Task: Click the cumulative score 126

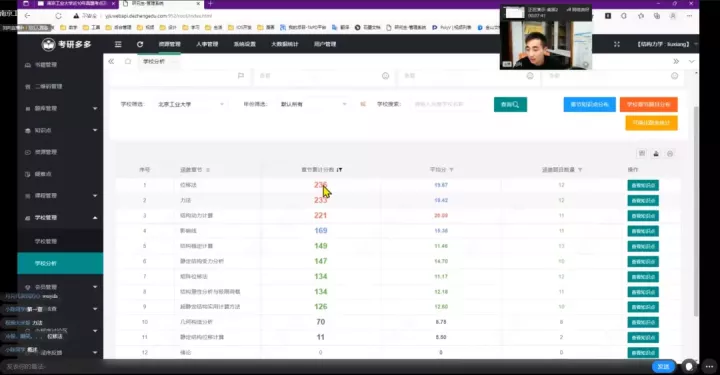Action: pyautogui.click(x=321, y=307)
